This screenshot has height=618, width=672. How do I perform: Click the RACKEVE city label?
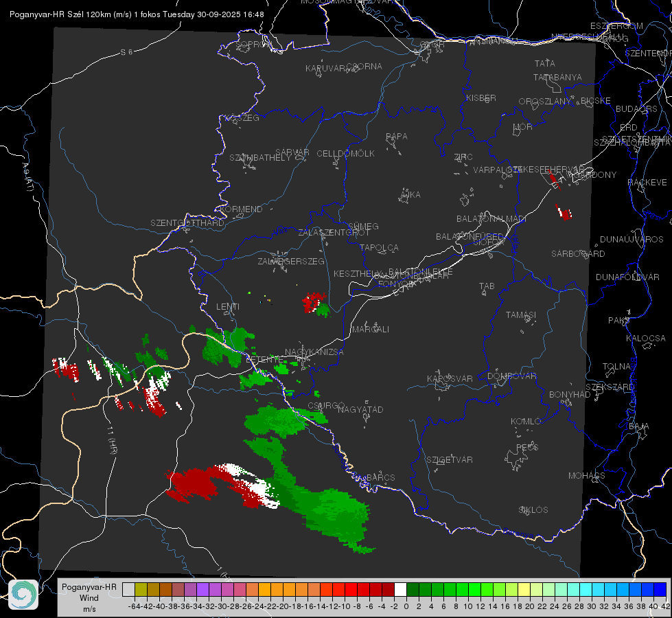(647, 183)
